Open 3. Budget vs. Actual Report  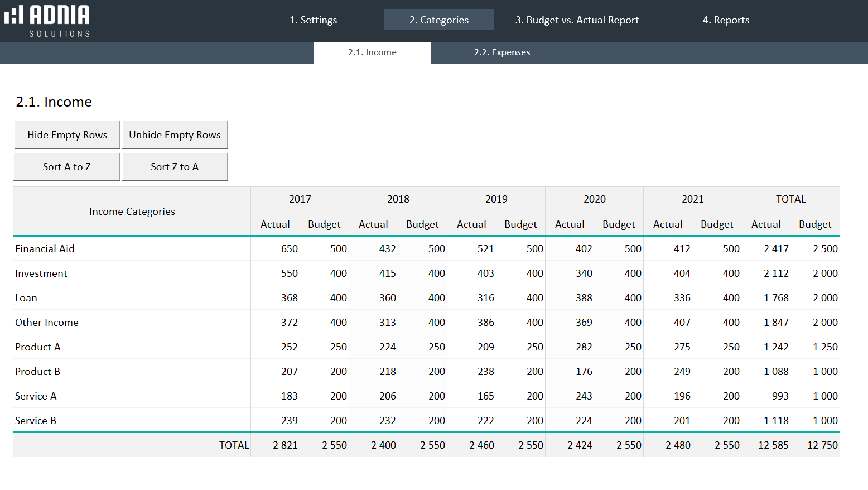[x=577, y=20]
